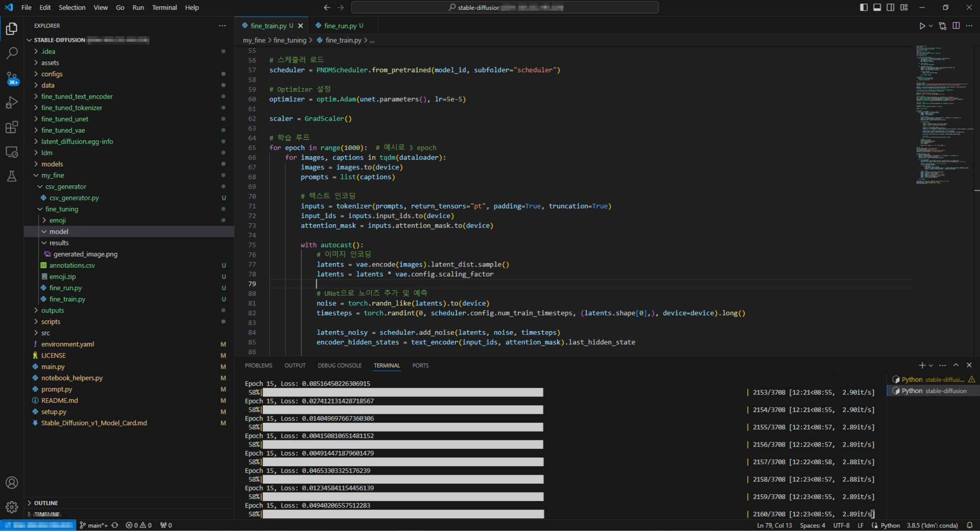980x531 pixels.
Task: Switch to the DEBUG CONSOLE panel tab
Action: (x=339, y=365)
